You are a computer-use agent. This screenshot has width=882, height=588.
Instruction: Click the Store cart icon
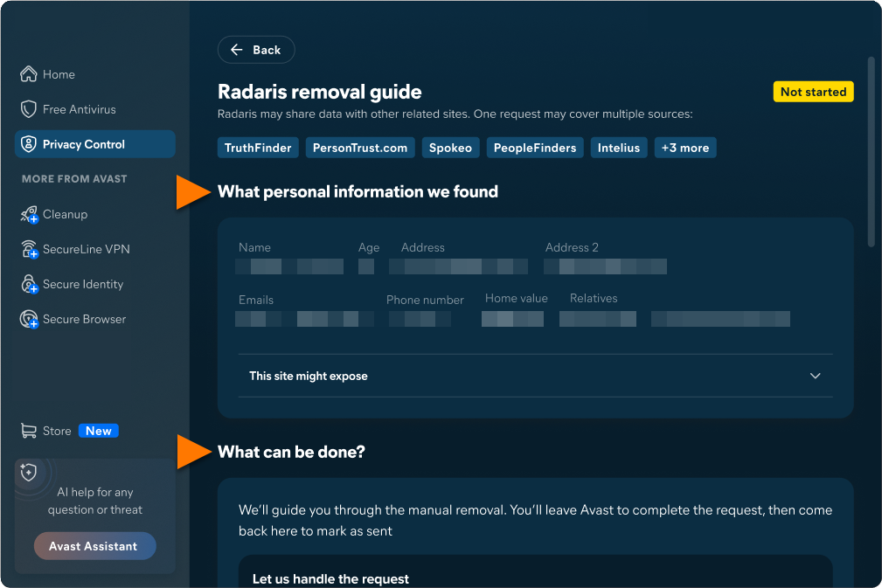click(x=29, y=431)
